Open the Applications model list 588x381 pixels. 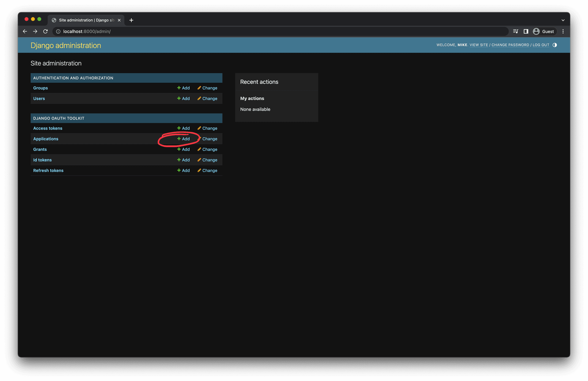point(46,139)
